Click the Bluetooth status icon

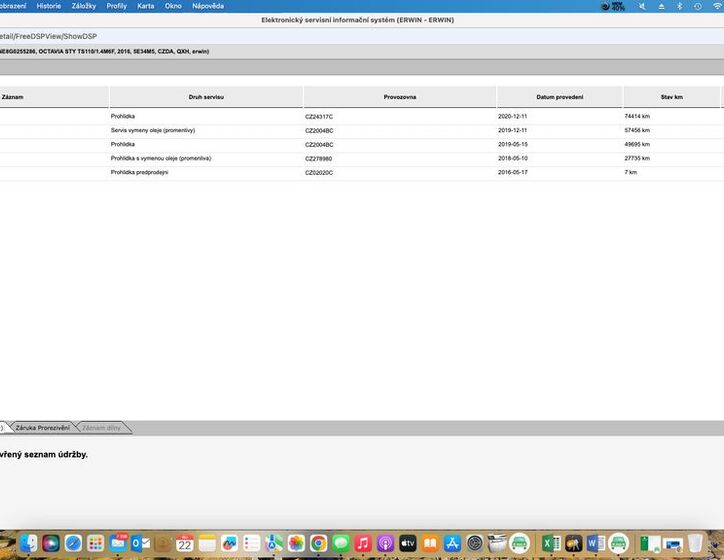[x=679, y=6]
